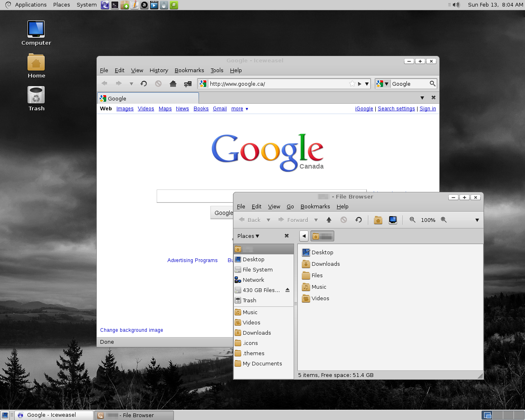Screen dimensions: 525x420
Task: Open Computer icon in File Browser toolbar
Action: pyautogui.click(x=393, y=220)
